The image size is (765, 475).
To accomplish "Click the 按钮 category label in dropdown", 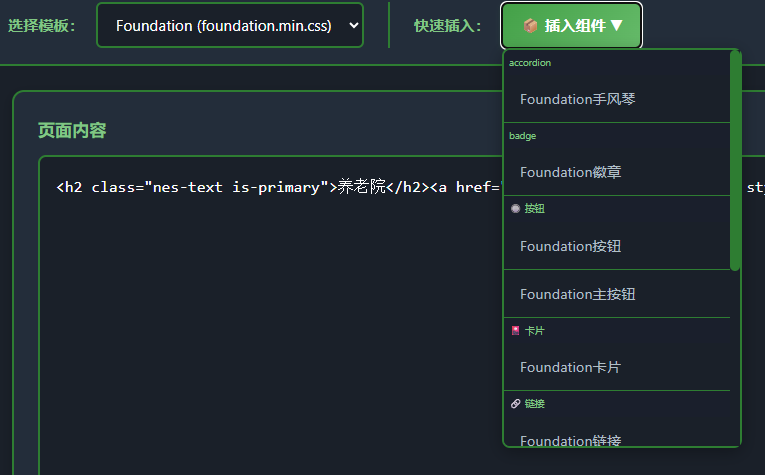I will click(535, 209).
